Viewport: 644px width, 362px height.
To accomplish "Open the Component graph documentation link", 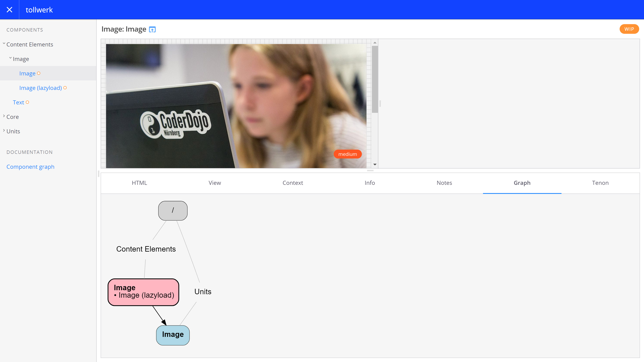I will (30, 167).
